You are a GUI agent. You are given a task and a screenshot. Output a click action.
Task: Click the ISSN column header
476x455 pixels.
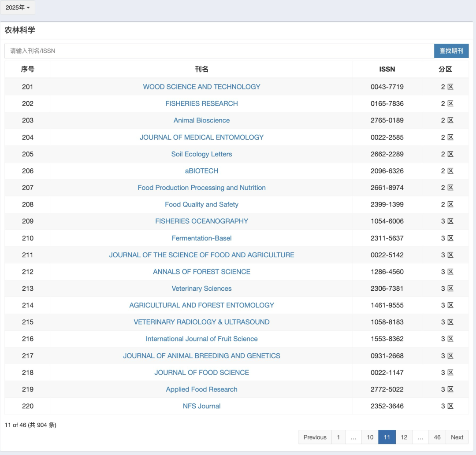[387, 70]
